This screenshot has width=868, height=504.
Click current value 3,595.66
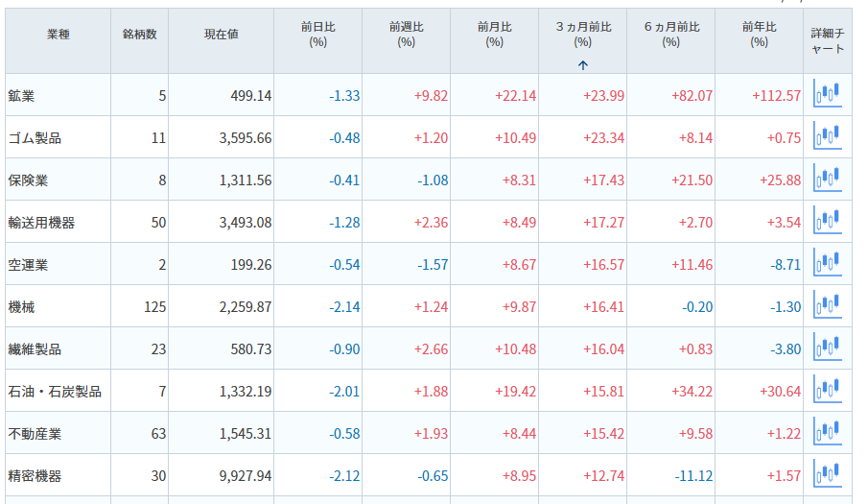(x=246, y=138)
